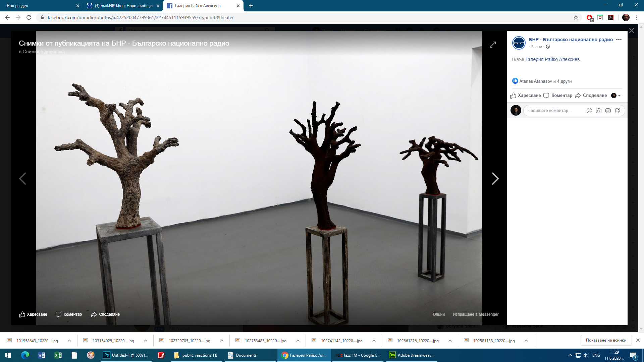Screen dimensions: 644x362
Task: Close the photo theater viewer
Action: [632, 31]
